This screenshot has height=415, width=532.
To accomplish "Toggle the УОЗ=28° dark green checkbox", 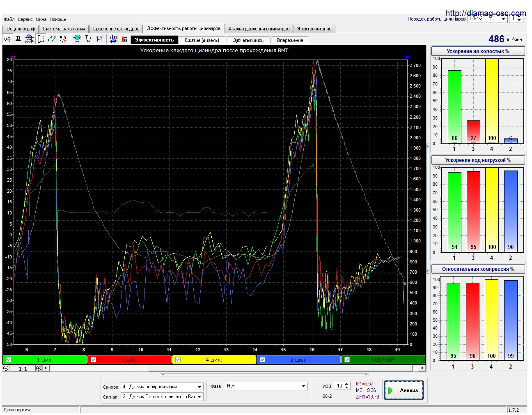I will [347, 360].
